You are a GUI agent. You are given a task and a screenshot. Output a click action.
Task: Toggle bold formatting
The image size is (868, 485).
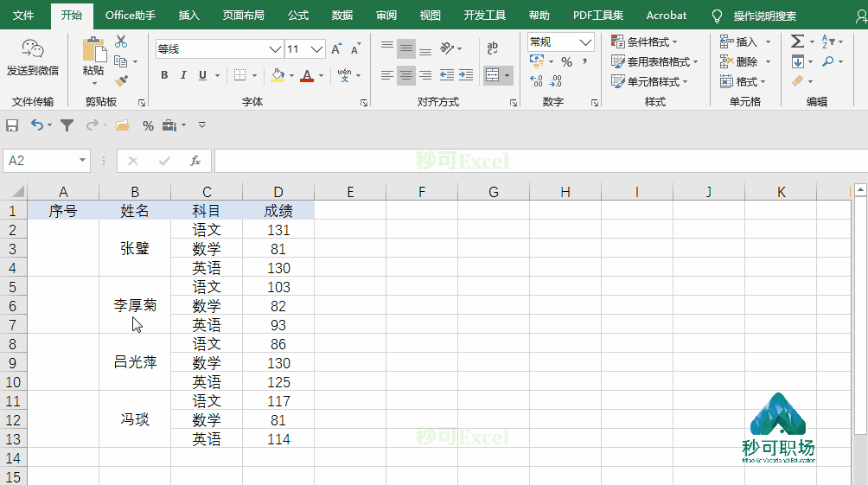click(164, 75)
